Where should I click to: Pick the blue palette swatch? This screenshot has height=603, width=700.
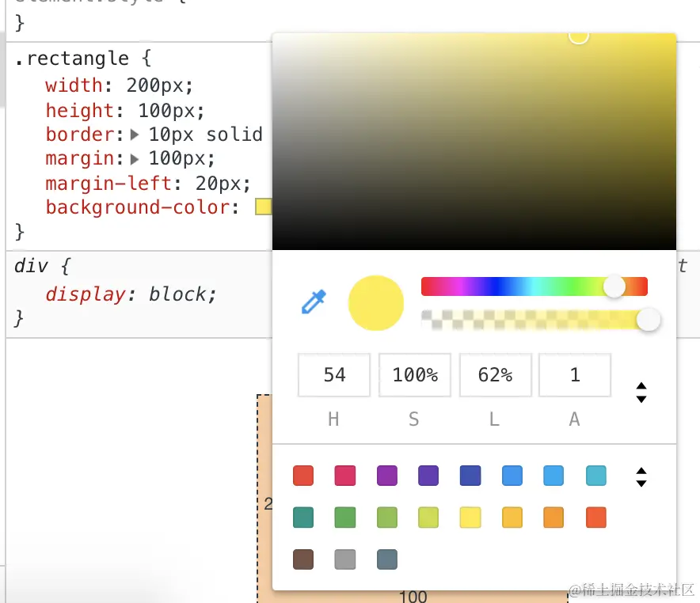click(x=512, y=476)
